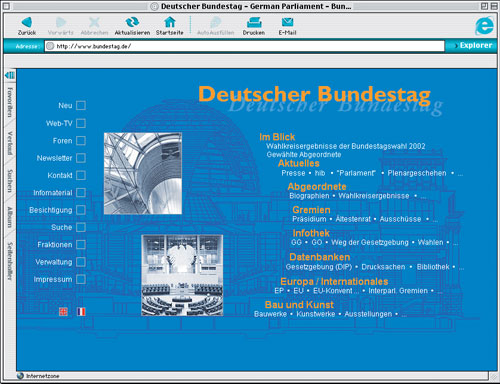
Task: Open Wahlkreisergebnisse der Bundestagswahl 2002 link
Action: 346,146
